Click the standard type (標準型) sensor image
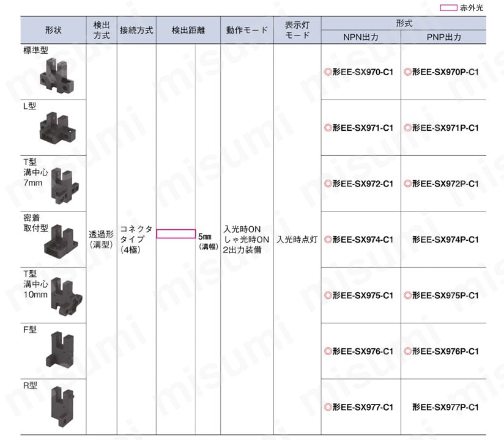Image resolution: width=504 pixels, height=440 pixels. click(57, 76)
